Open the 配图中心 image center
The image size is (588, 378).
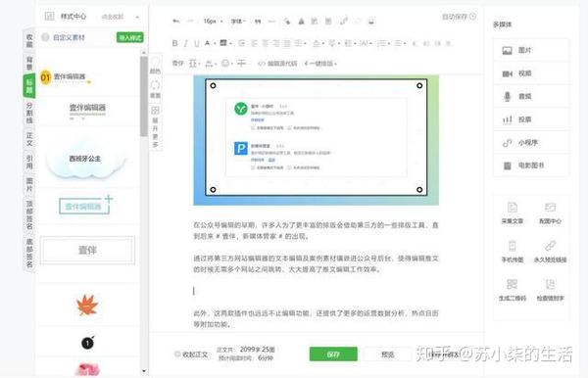(550, 213)
